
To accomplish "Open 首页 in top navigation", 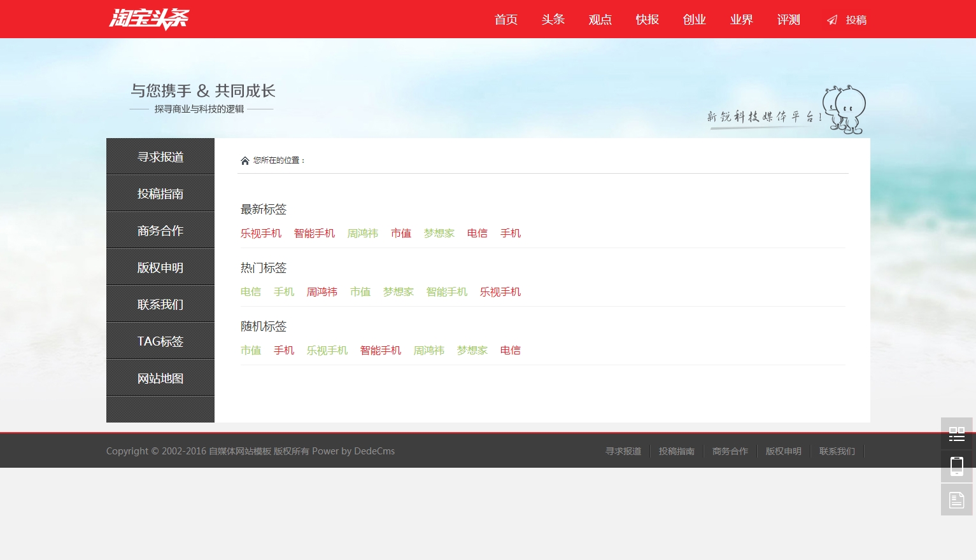I will click(506, 20).
